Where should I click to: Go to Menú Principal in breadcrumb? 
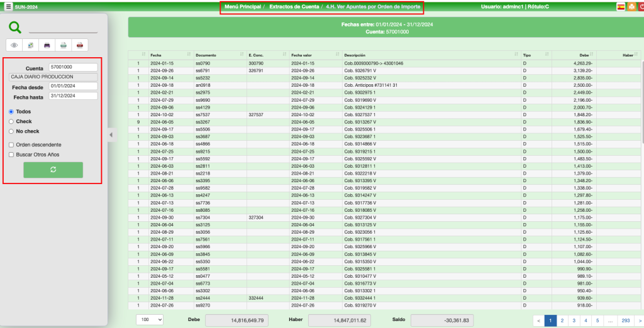242,6
